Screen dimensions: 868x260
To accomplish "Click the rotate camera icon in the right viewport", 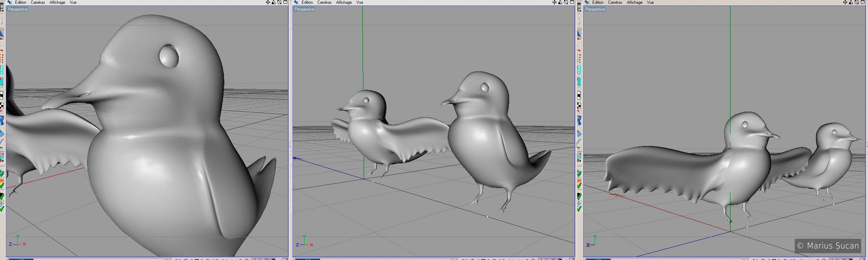I will [856, 2].
